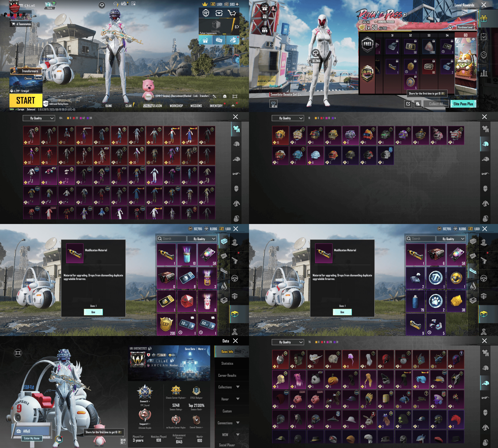Switch to the Statistics tab
This screenshot has height=448, width=498.
tap(227, 363)
